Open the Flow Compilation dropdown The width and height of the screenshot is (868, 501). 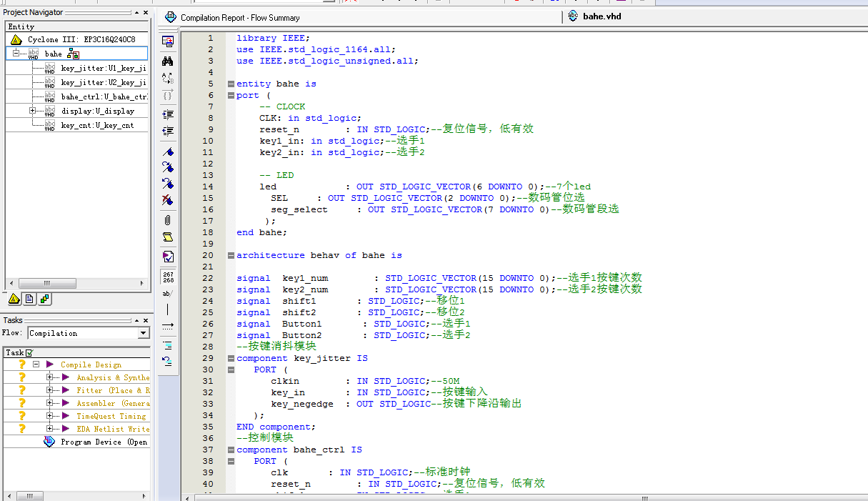pyautogui.click(x=144, y=333)
